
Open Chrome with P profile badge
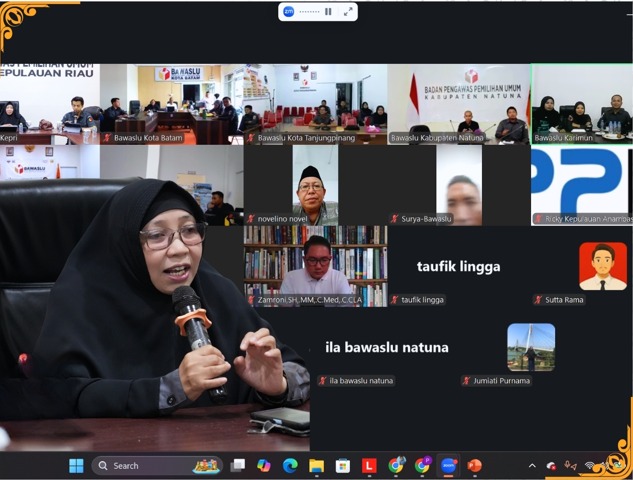(x=422, y=465)
